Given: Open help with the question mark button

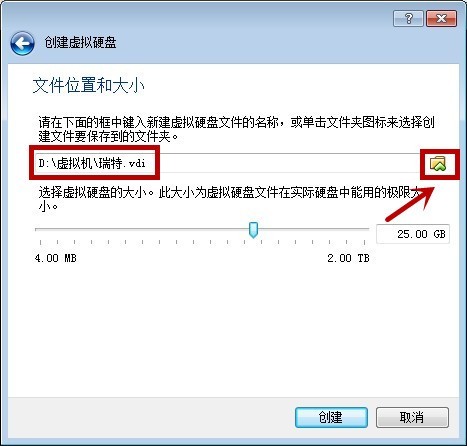Looking at the screenshot, I should pos(408,18).
